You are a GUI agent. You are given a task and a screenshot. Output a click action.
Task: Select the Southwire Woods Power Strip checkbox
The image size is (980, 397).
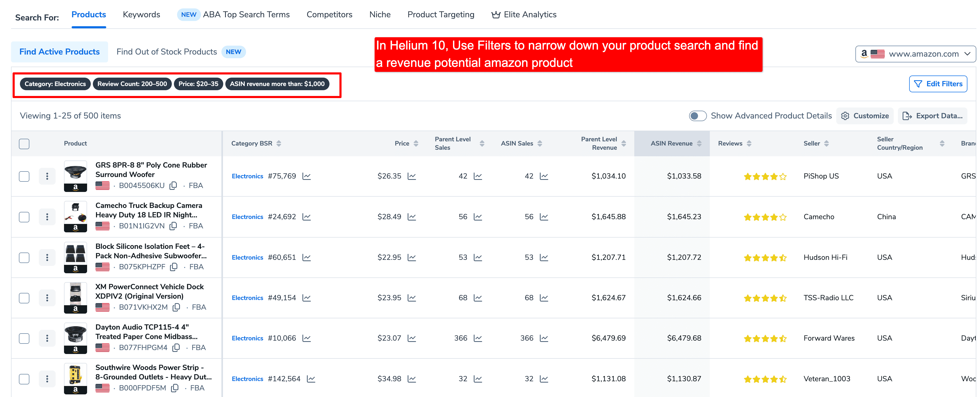tap(24, 379)
